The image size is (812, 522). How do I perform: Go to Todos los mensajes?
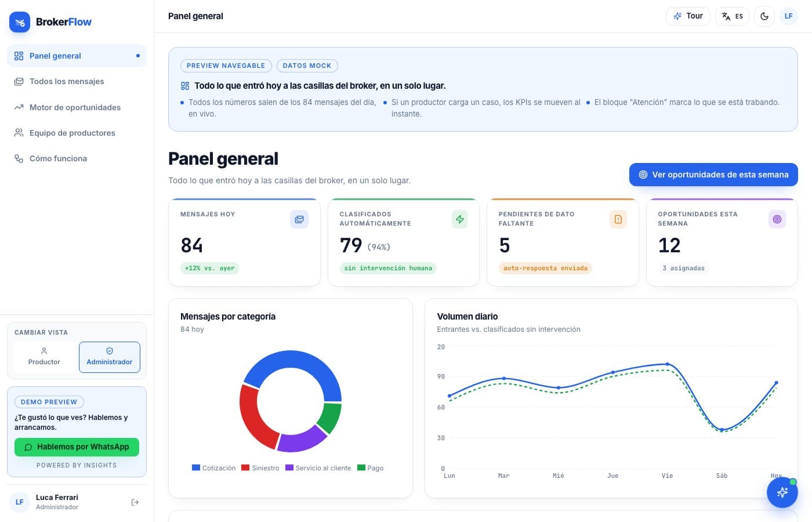click(77, 81)
